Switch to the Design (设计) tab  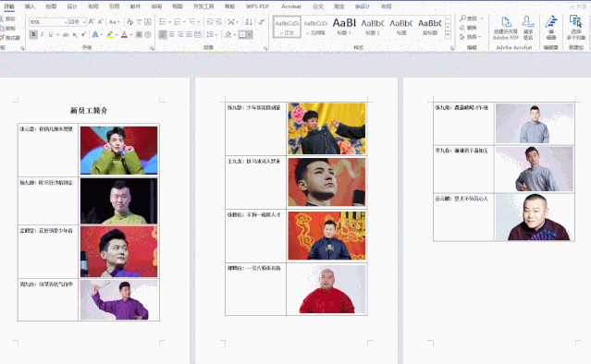tap(71, 6)
